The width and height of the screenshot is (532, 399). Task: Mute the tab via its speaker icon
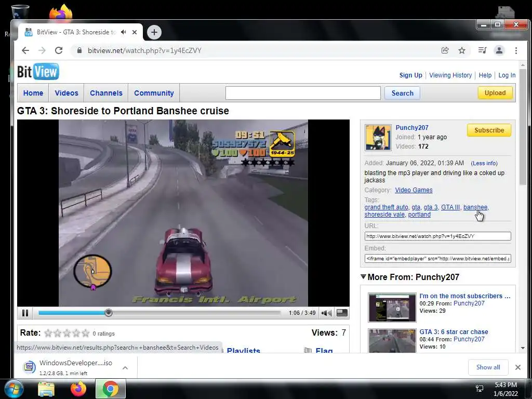click(x=124, y=32)
